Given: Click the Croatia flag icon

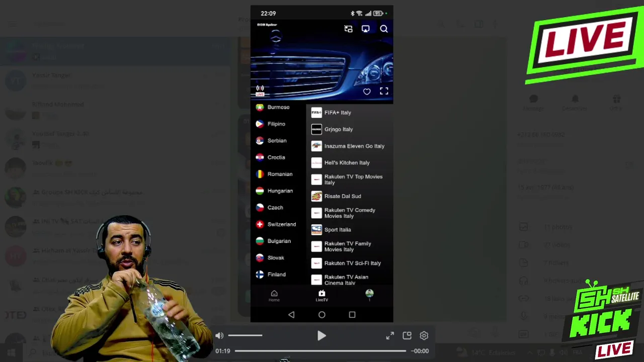Looking at the screenshot, I should click(260, 157).
